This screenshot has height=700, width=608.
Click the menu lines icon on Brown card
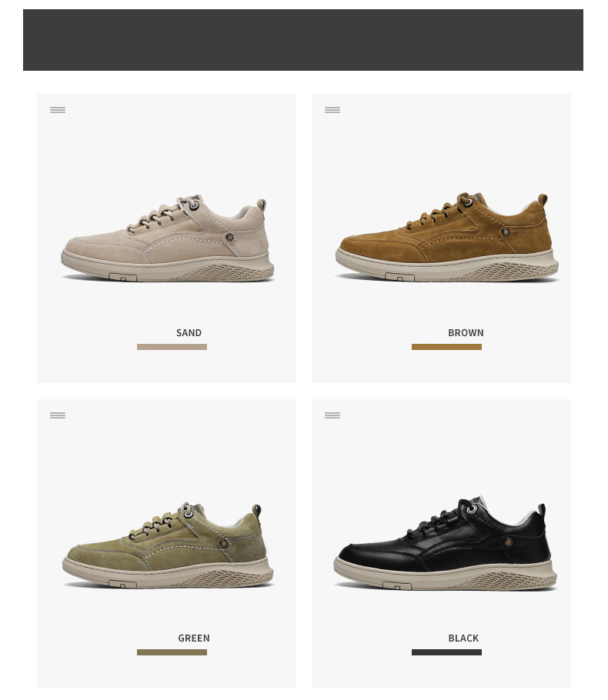tap(332, 110)
